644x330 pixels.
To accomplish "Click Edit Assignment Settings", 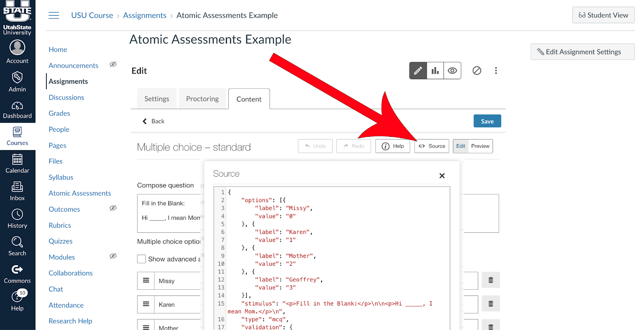I will click(582, 52).
